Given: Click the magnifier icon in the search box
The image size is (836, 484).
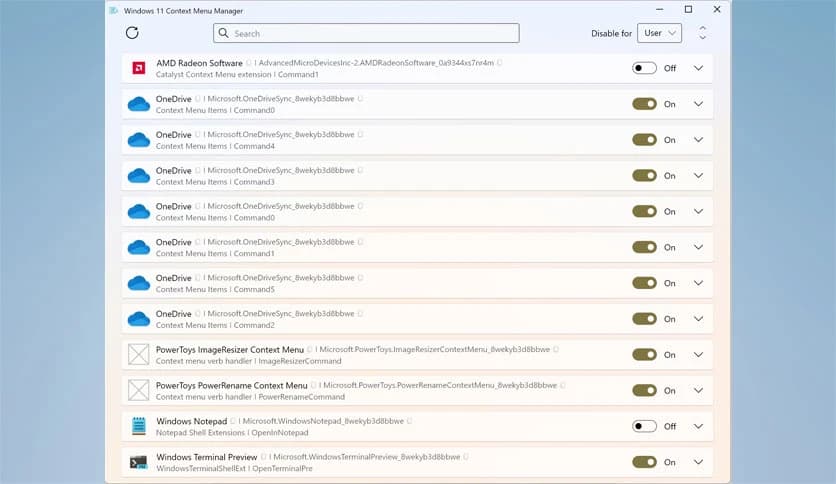Looking at the screenshot, I should click(224, 33).
